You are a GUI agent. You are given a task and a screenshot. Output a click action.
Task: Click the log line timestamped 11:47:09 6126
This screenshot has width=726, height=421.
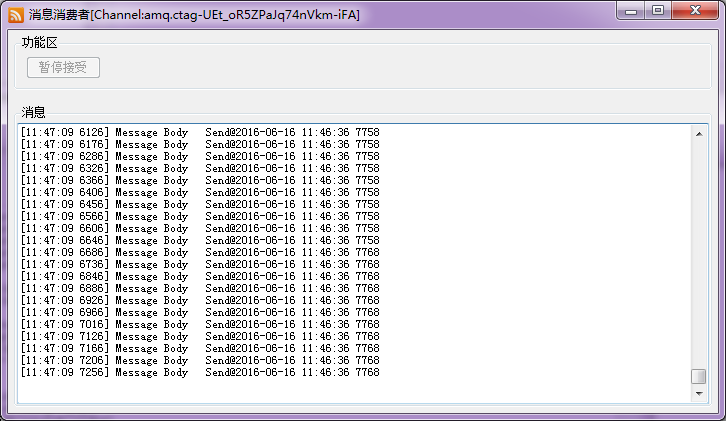pyautogui.click(x=200, y=132)
